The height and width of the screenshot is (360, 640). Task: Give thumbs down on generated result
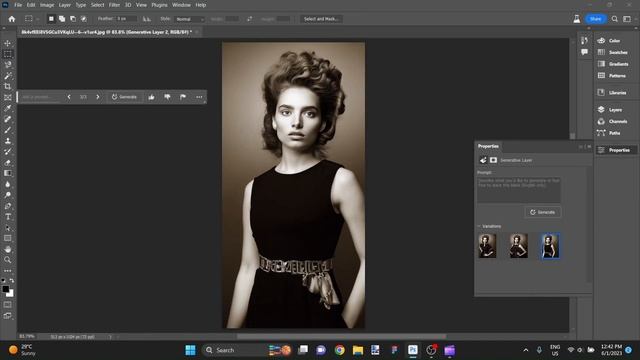167,97
